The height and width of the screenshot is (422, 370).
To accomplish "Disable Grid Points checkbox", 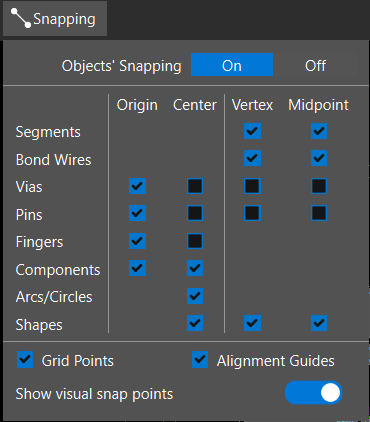I will pyautogui.click(x=25, y=360).
